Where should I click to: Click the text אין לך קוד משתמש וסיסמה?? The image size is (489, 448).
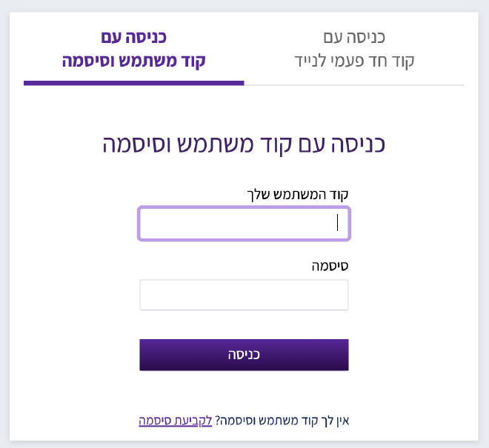click(x=282, y=421)
